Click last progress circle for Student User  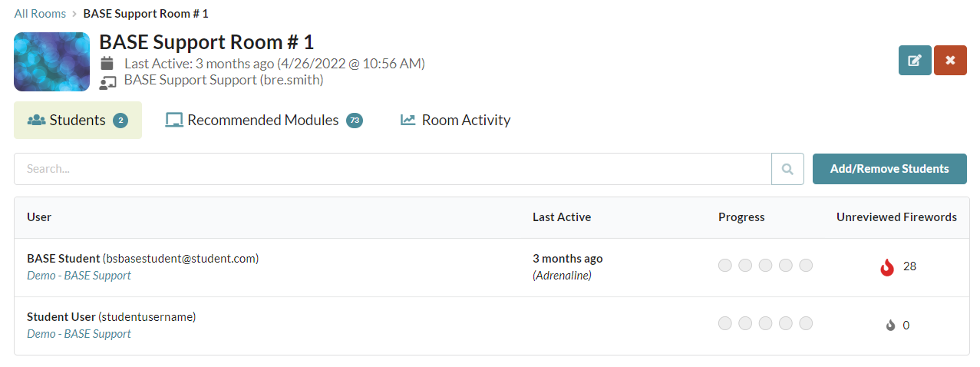pyautogui.click(x=806, y=324)
